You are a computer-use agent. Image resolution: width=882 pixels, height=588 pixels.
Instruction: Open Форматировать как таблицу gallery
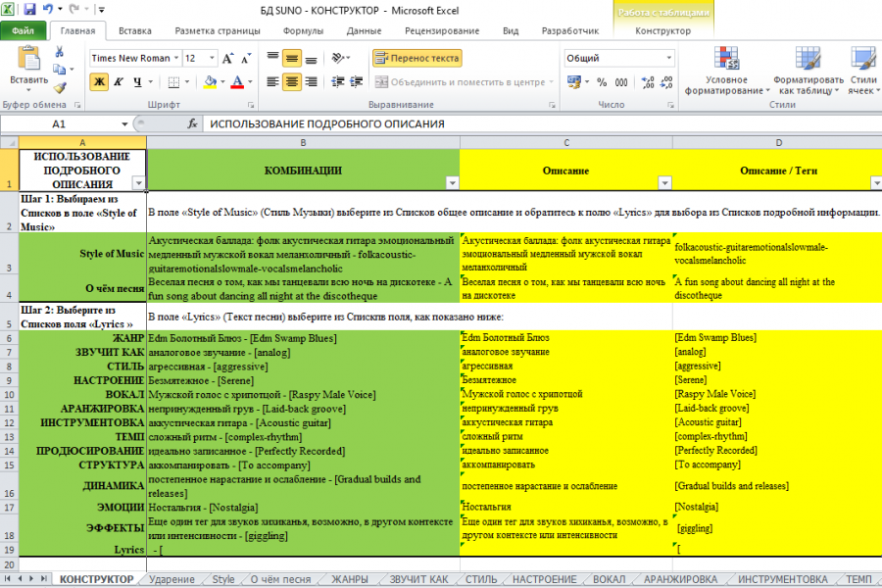[808, 71]
